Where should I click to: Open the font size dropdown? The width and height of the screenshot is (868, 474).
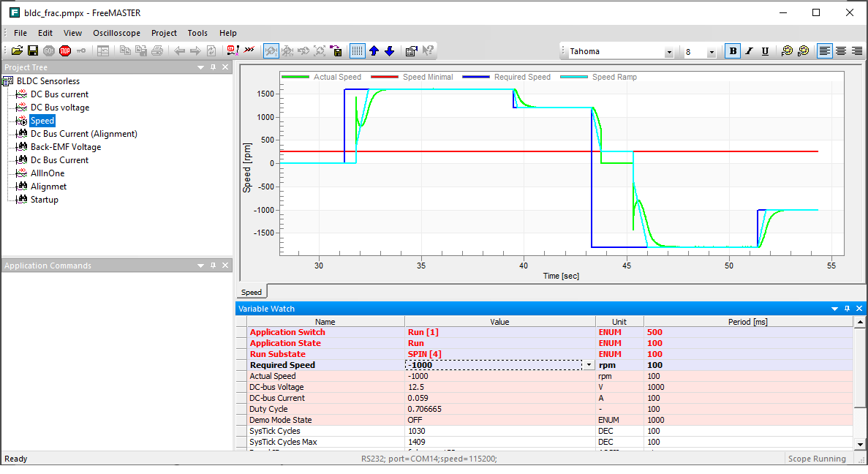[x=712, y=52]
